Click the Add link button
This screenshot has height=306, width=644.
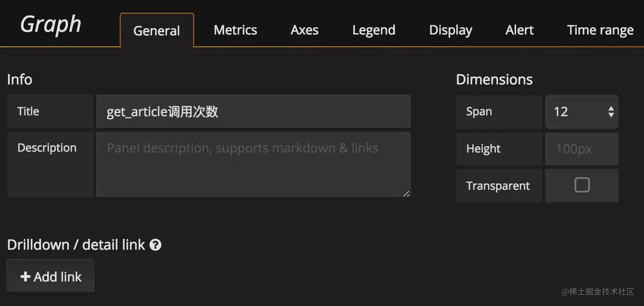pyautogui.click(x=51, y=276)
